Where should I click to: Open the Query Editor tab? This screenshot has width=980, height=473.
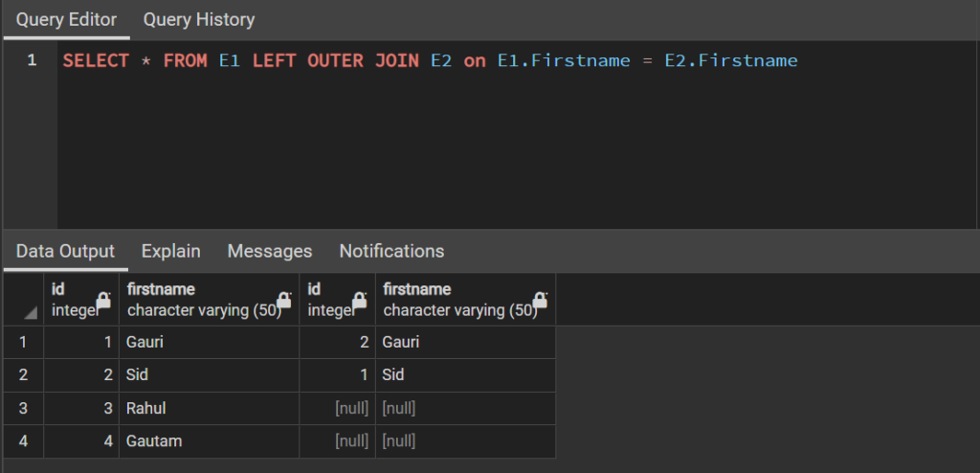click(66, 19)
